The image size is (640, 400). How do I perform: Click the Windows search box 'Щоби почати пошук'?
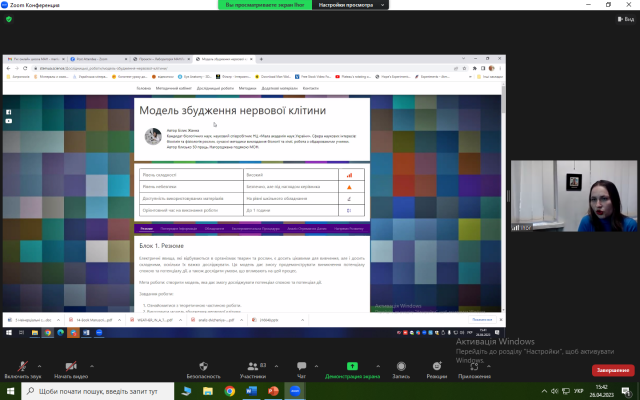tap(98, 391)
